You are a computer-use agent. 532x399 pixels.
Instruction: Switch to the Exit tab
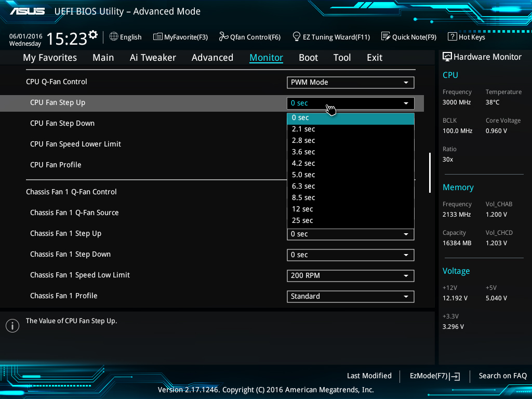(x=375, y=58)
